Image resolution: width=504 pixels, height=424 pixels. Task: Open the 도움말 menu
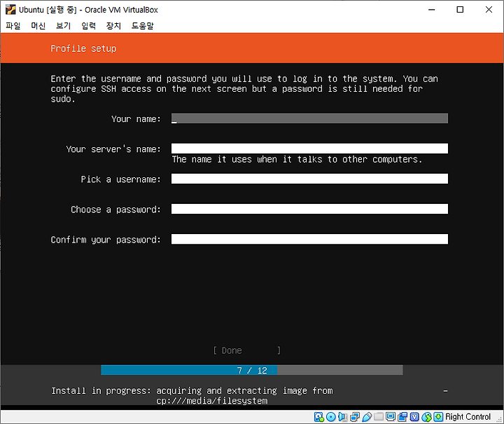point(142,26)
